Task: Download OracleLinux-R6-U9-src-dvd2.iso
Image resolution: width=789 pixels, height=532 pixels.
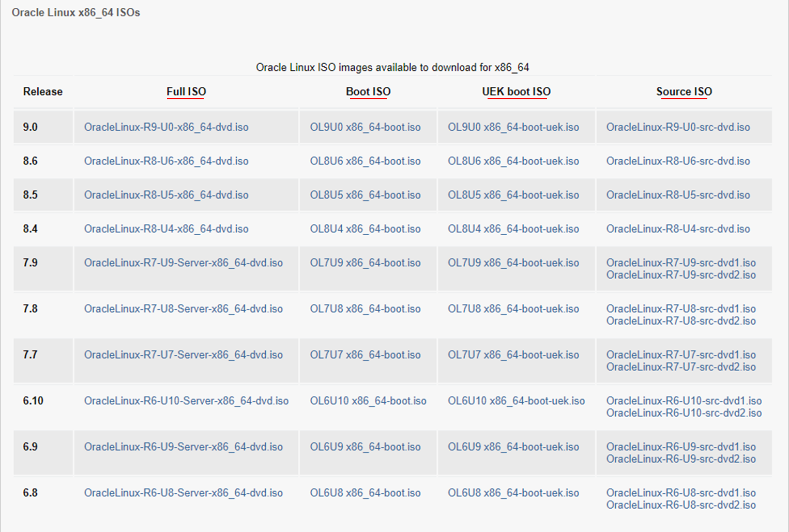Action: pos(681,459)
